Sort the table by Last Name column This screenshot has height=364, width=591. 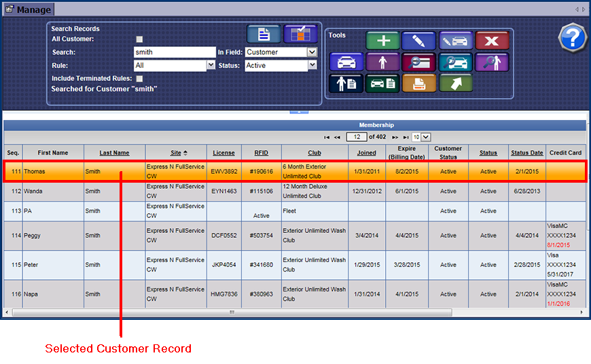pyautogui.click(x=114, y=153)
